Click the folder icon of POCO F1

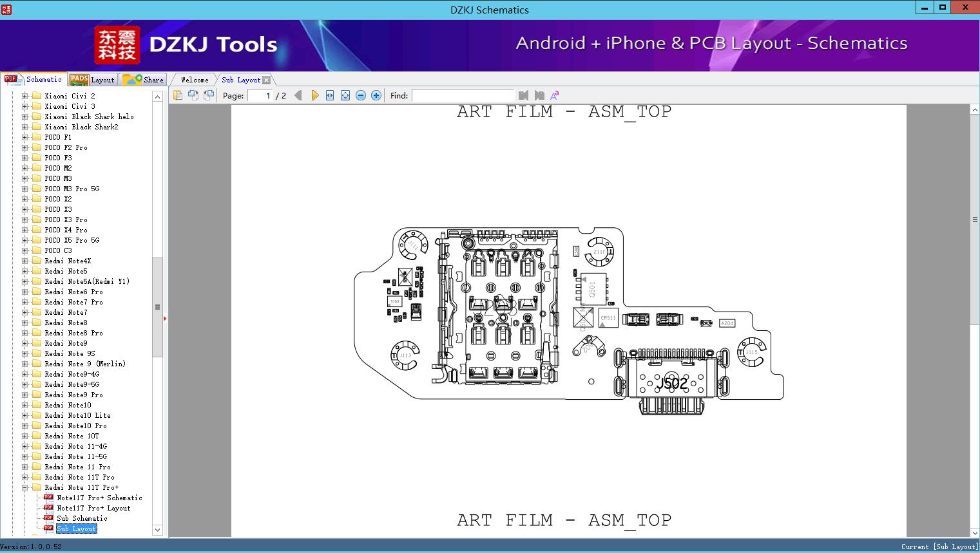click(37, 137)
